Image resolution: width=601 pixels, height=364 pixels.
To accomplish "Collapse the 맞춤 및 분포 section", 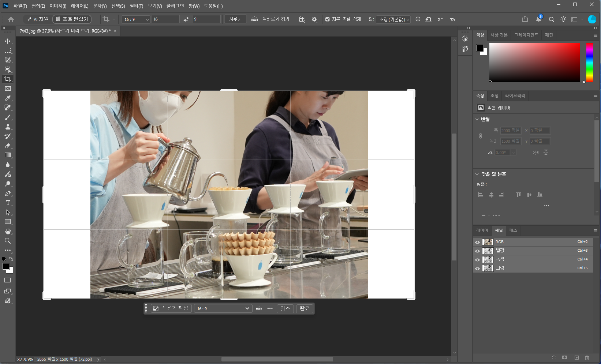I will (x=477, y=174).
